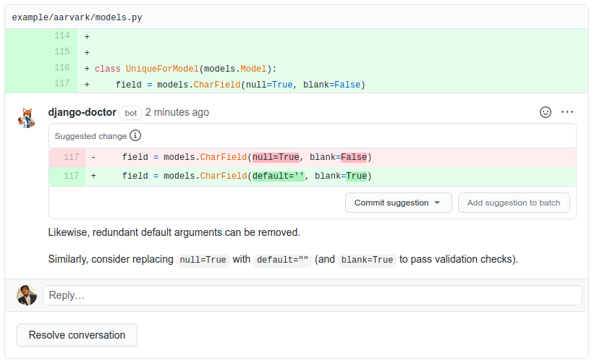Screen dimensions: 597x364
Task: Open the emoji reaction picker
Action: click(546, 112)
